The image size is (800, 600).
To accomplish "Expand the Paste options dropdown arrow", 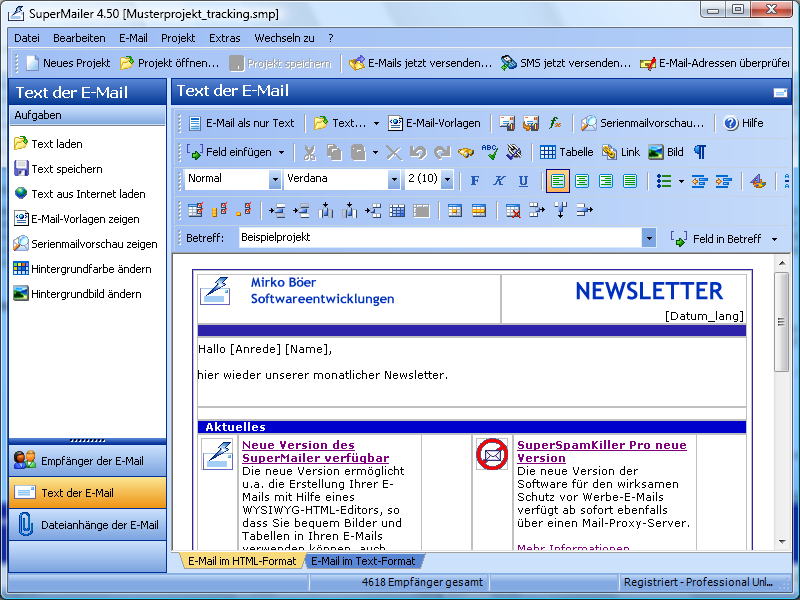I will (375, 152).
